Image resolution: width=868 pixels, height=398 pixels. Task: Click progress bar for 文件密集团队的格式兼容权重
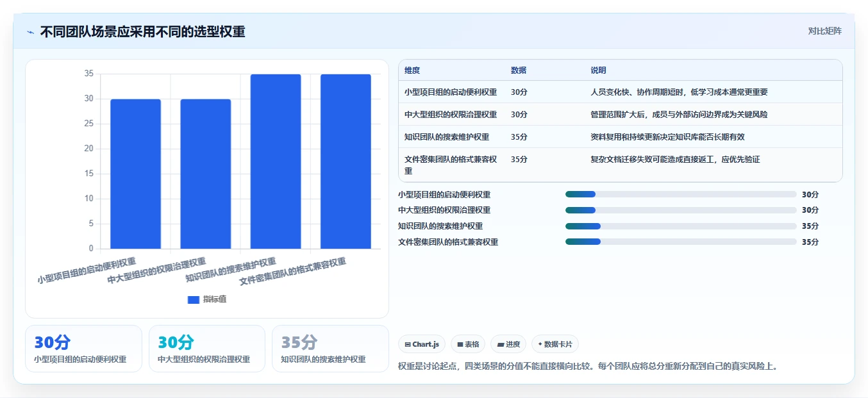point(681,242)
